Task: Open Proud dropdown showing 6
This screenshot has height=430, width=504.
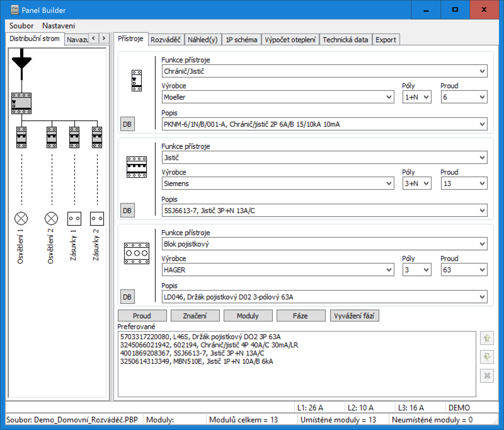Action: (x=464, y=97)
